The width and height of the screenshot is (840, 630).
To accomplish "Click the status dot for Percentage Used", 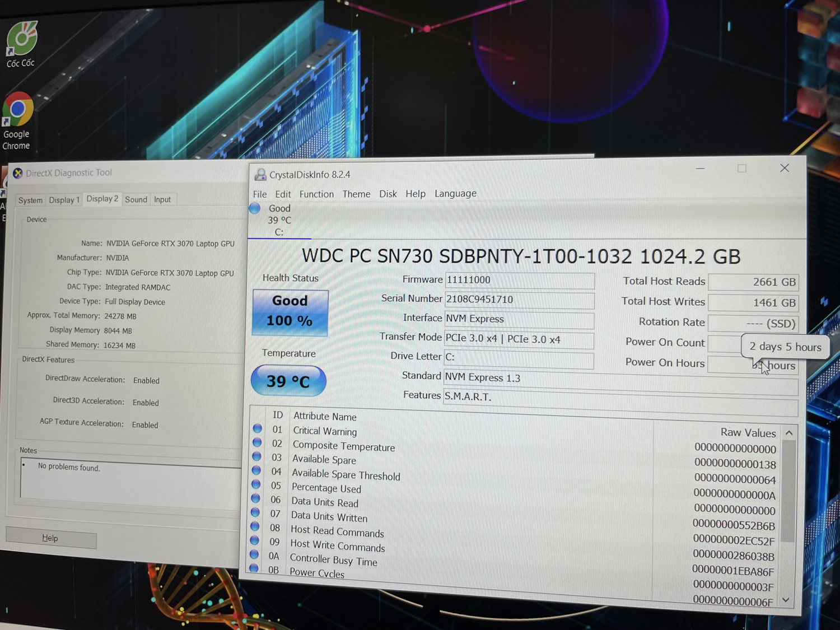I will coord(256,484).
